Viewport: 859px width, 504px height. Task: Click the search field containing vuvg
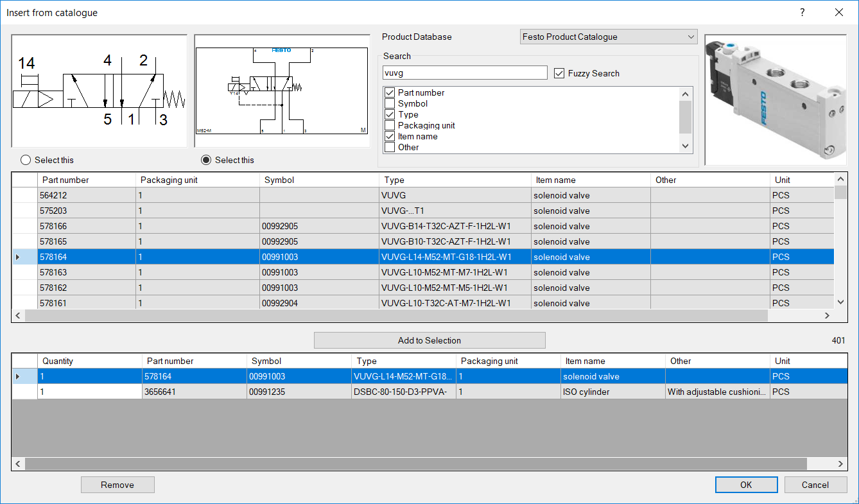(x=465, y=73)
